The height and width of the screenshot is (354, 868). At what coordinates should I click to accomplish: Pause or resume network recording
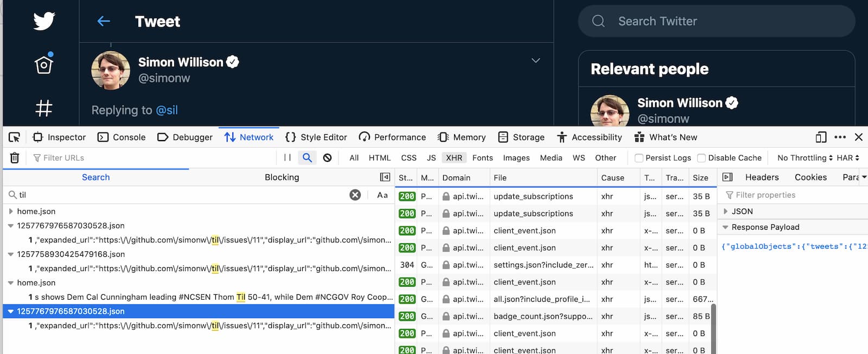pyautogui.click(x=288, y=158)
